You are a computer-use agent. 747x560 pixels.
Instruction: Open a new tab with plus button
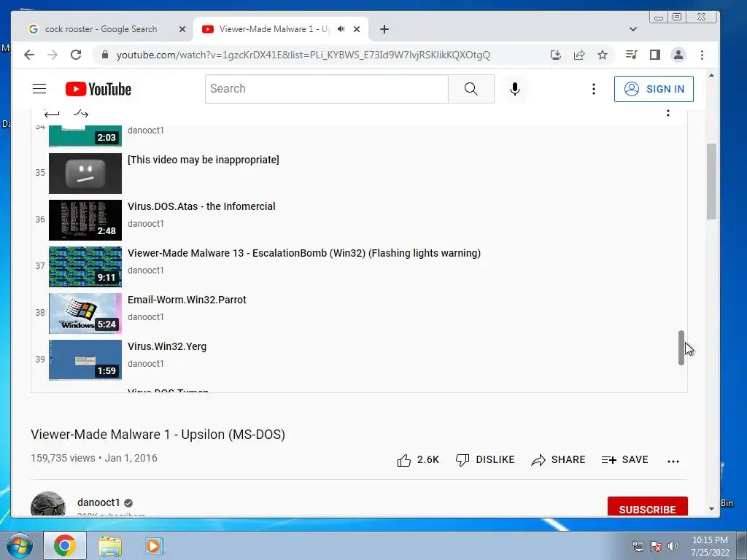[x=384, y=29]
